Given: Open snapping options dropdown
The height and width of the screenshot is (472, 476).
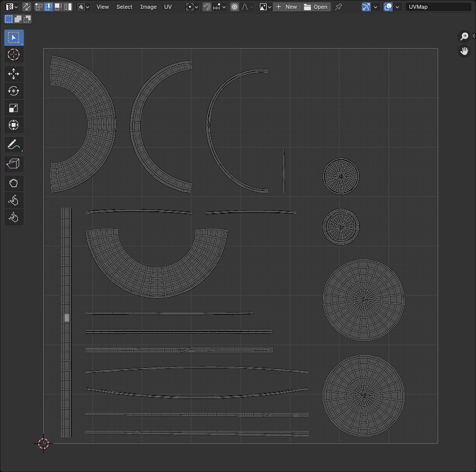Looking at the screenshot, I should point(220,7).
